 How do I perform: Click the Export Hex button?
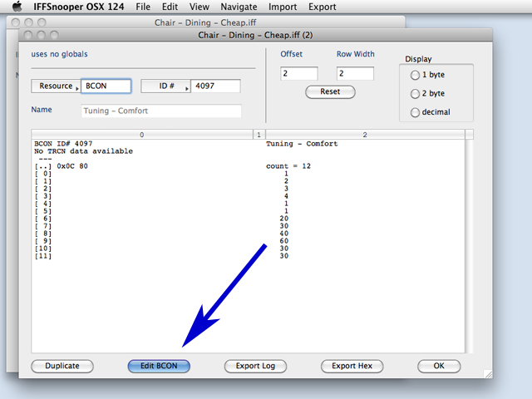[352, 366]
